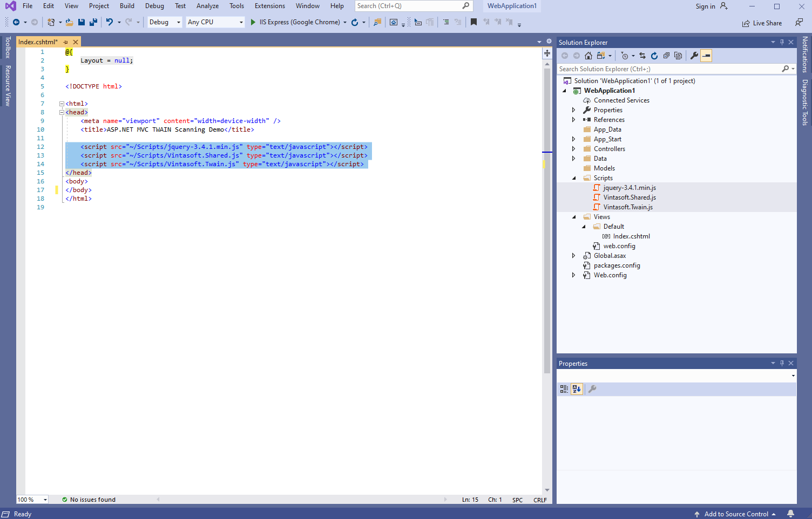Expand the References node
The image size is (812, 519).
(x=574, y=120)
